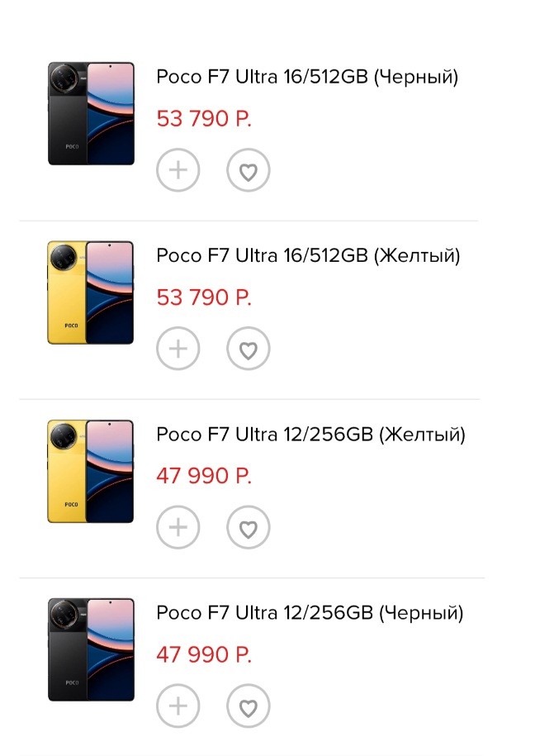Favorite the yellow 16/512GB Poco F7 Ultra

249,349
